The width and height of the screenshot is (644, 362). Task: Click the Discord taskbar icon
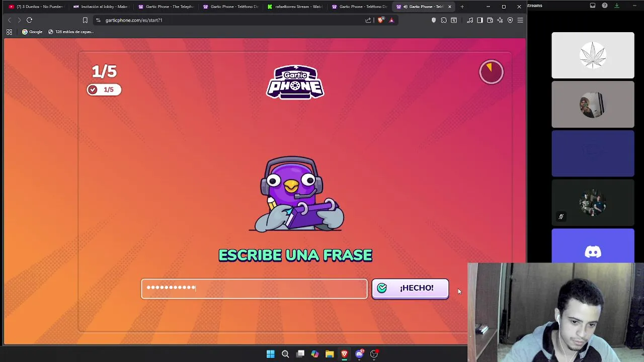tap(359, 354)
